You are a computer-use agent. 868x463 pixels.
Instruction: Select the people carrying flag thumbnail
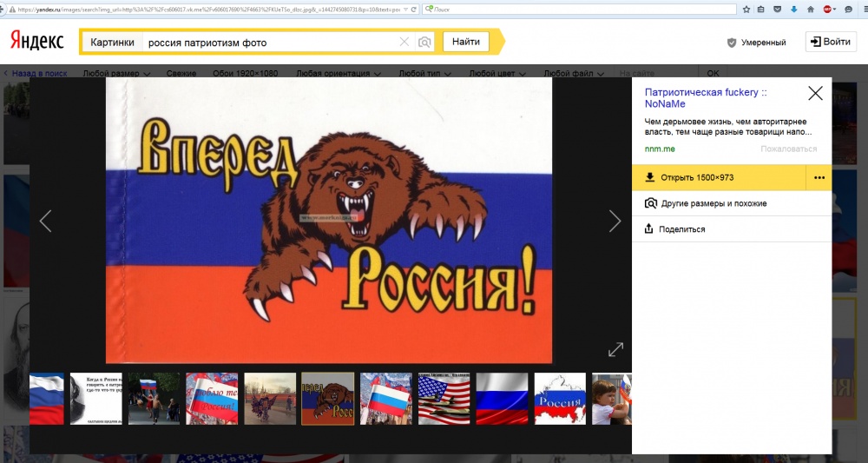154,399
